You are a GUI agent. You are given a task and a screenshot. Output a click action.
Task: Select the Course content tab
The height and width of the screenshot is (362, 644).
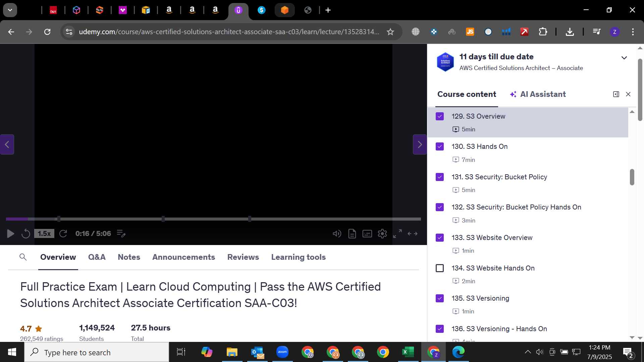[x=467, y=94]
